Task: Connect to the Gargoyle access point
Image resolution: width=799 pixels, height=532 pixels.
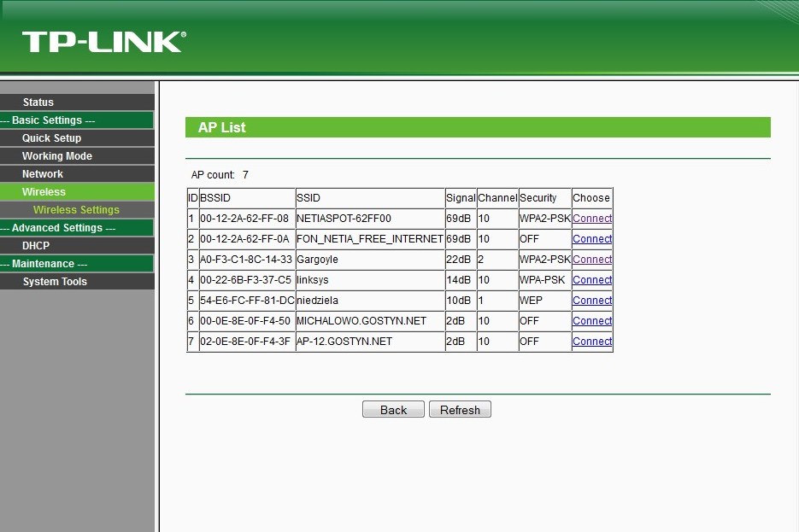Action: 592,260
